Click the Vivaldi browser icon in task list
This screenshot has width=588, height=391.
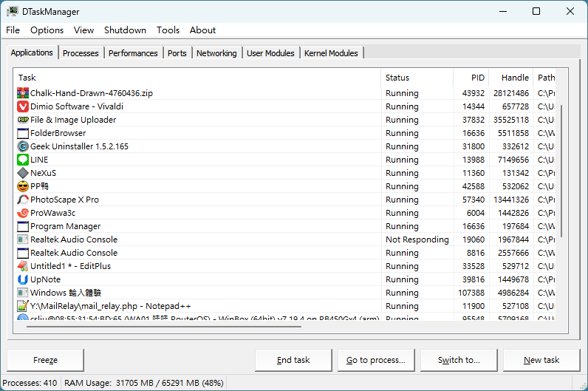pos(23,106)
